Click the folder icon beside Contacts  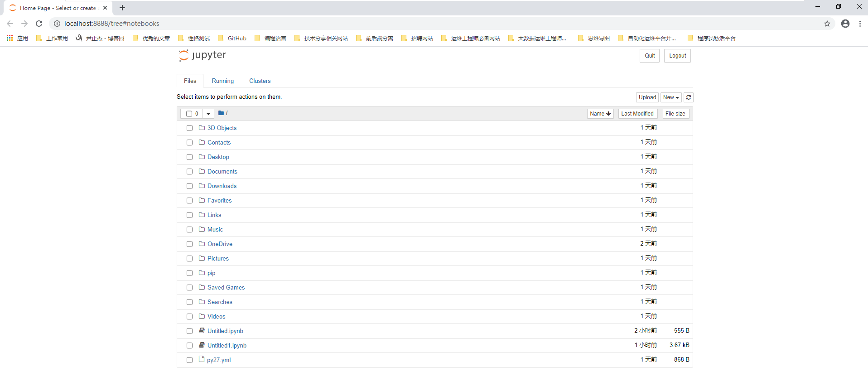(202, 142)
